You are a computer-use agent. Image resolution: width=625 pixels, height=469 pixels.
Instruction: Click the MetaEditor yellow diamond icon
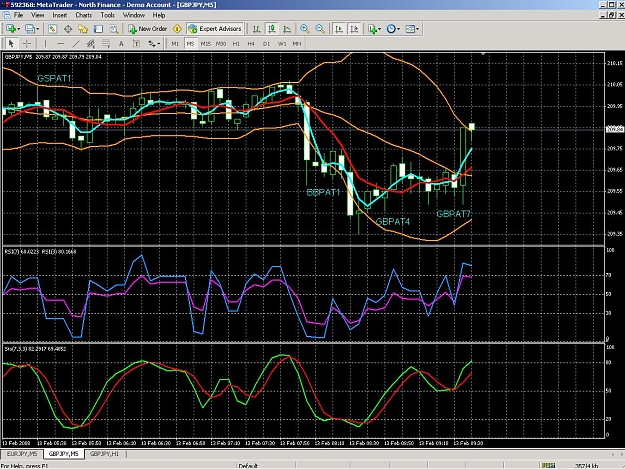pos(177,29)
